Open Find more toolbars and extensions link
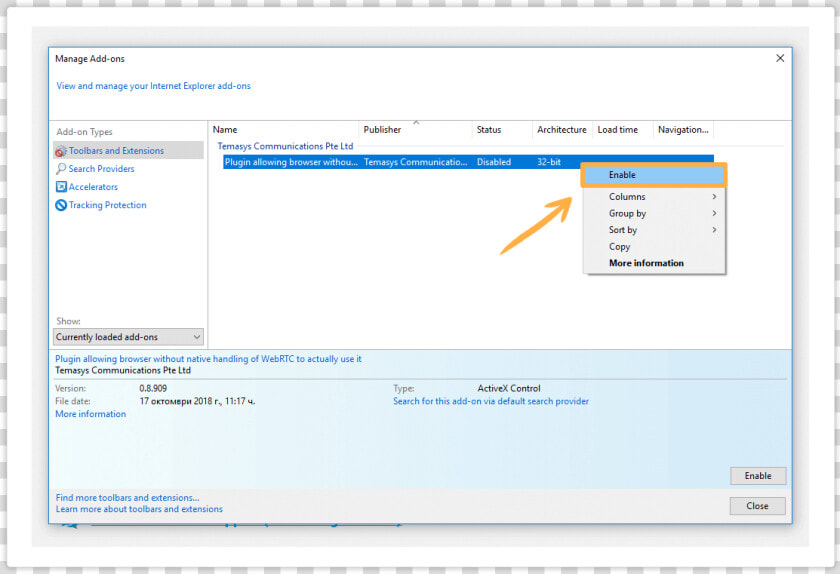Screen dimensions: 840x574 coord(128,498)
